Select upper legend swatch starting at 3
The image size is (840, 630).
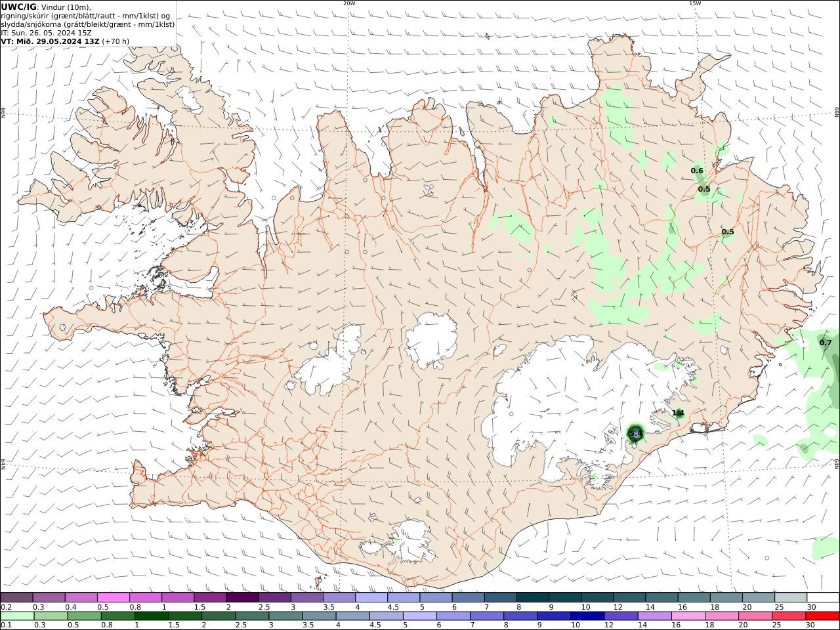[307, 598]
